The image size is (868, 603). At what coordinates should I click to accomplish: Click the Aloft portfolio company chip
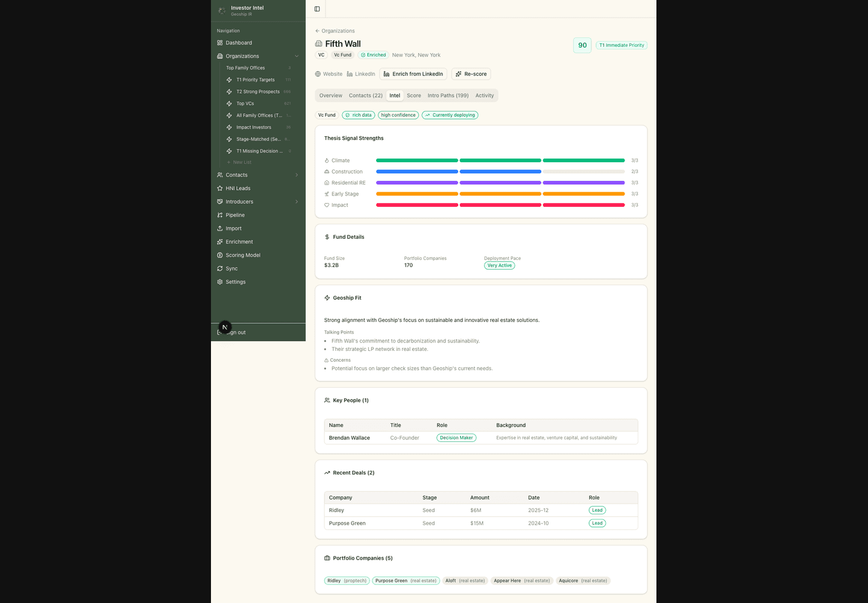tap(465, 581)
